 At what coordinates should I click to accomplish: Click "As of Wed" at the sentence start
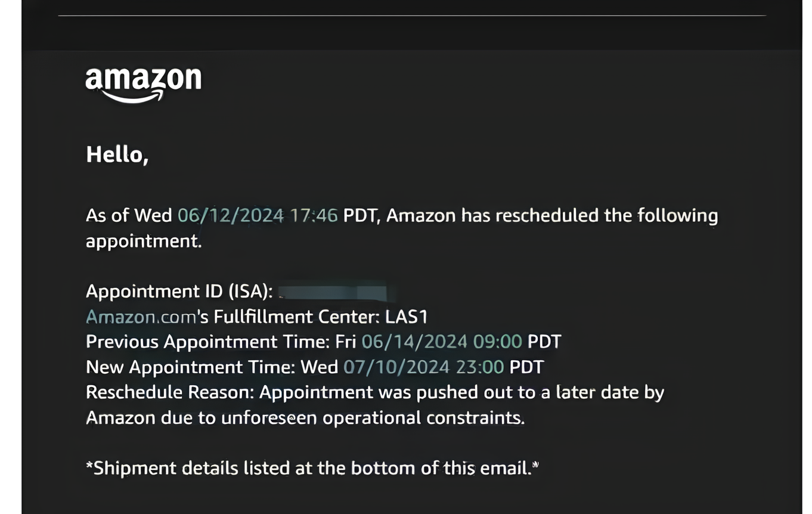tap(129, 215)
